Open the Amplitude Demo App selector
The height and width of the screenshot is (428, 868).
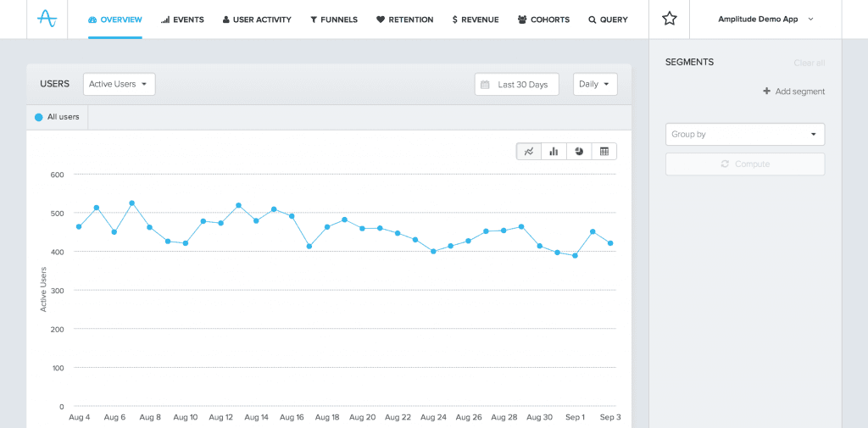point(765,19)
